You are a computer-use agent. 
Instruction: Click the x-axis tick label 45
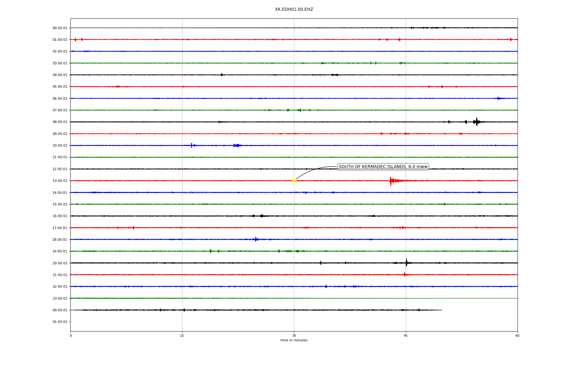coord(406,335)
